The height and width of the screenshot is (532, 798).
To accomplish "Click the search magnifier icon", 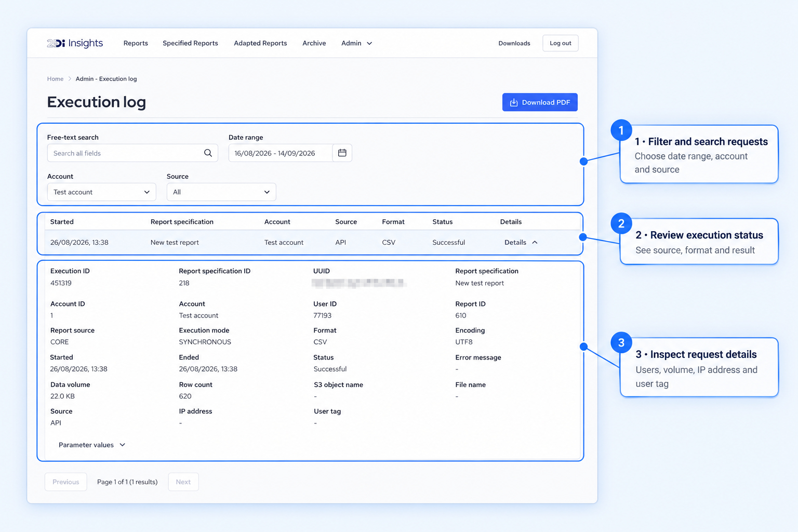I will point(208,153).
